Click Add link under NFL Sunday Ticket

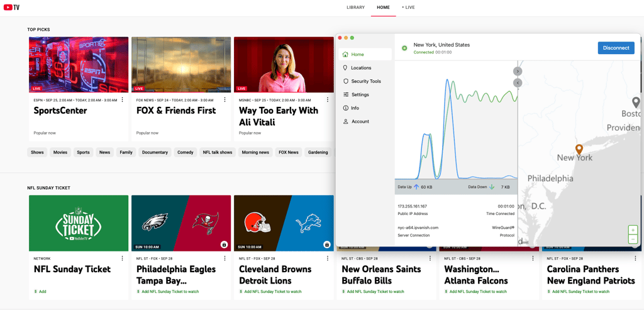[40, 292]
